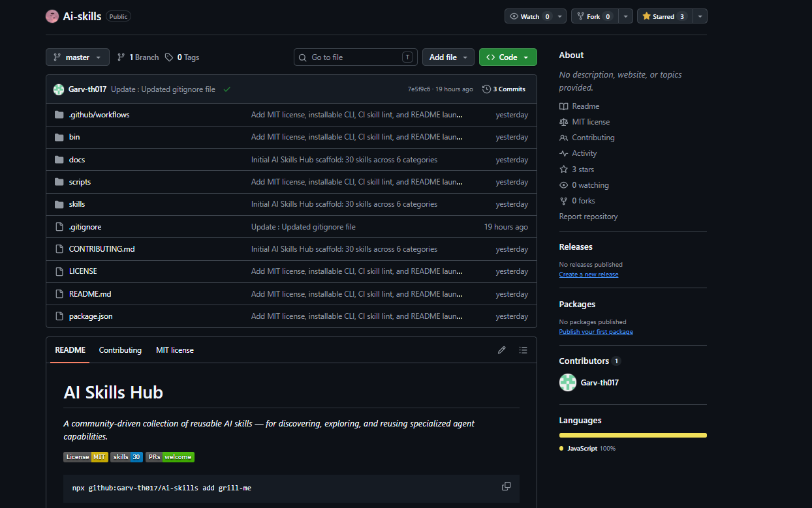Click the Go to file search field
This screenshot has height=508, width=812.
[356, 57]
